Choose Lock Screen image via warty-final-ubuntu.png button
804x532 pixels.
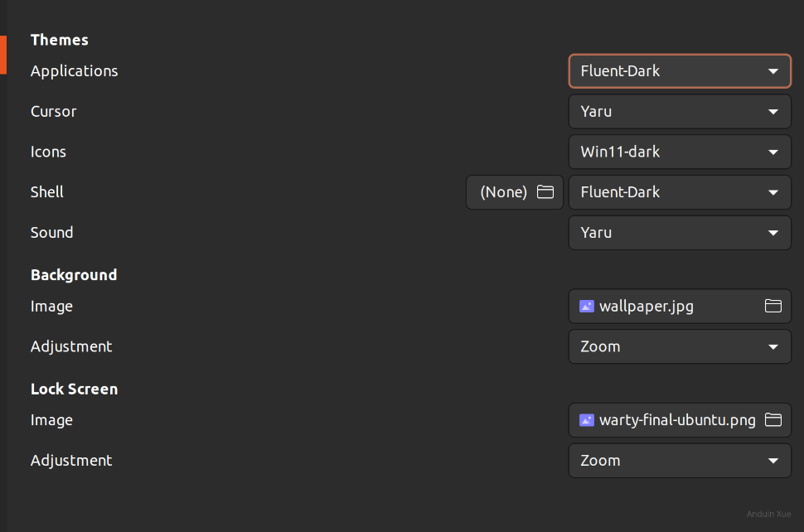pyautogui.click(x=679, y=420)
